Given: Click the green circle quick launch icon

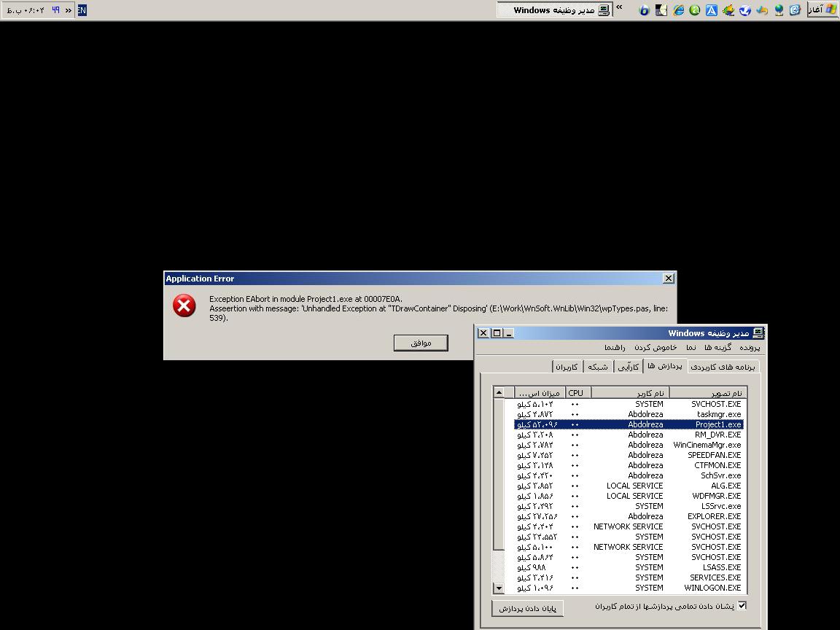Looking at the screenshot, I should (695, 10).
